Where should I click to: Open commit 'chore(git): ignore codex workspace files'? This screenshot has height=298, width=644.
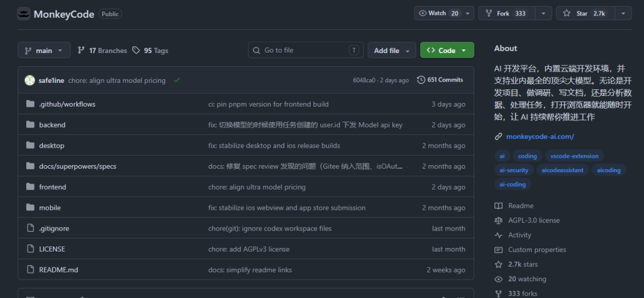click(270, 228)
